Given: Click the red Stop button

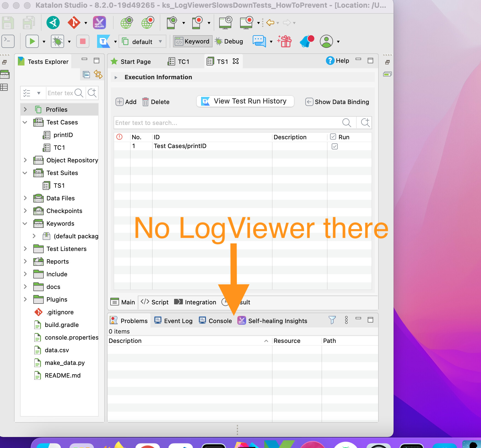Looking at the screenshot, I should [x=83, y=42].
